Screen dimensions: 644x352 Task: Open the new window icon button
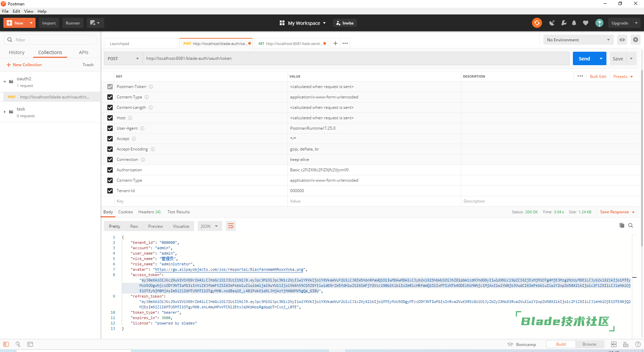tap(95, 23)
